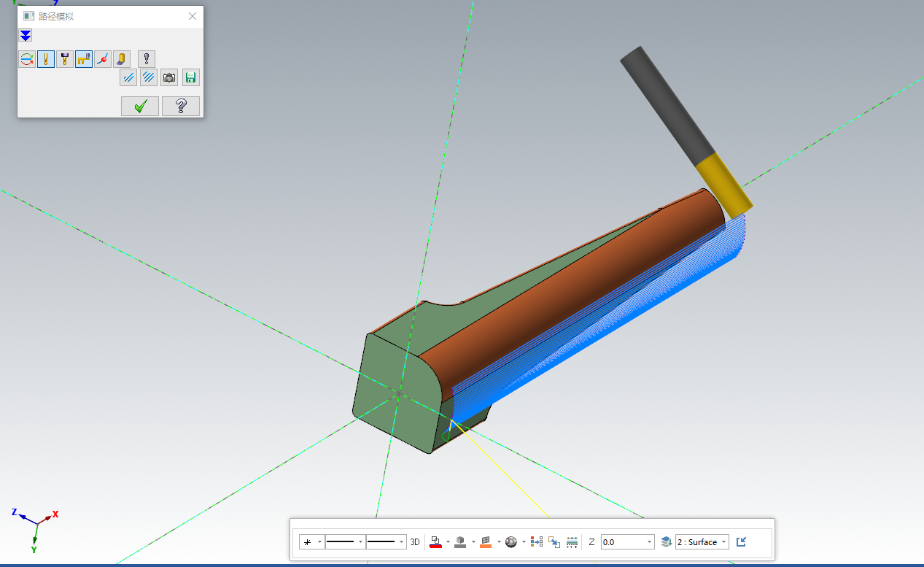This screenshot has height=567, width=924.
Task: Click the surface color swatch icon
Action: [x=486, y=542]
